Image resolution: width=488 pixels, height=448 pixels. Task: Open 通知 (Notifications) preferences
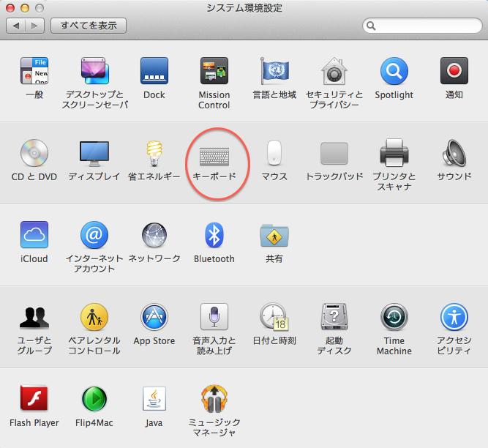tap(454, 71)
